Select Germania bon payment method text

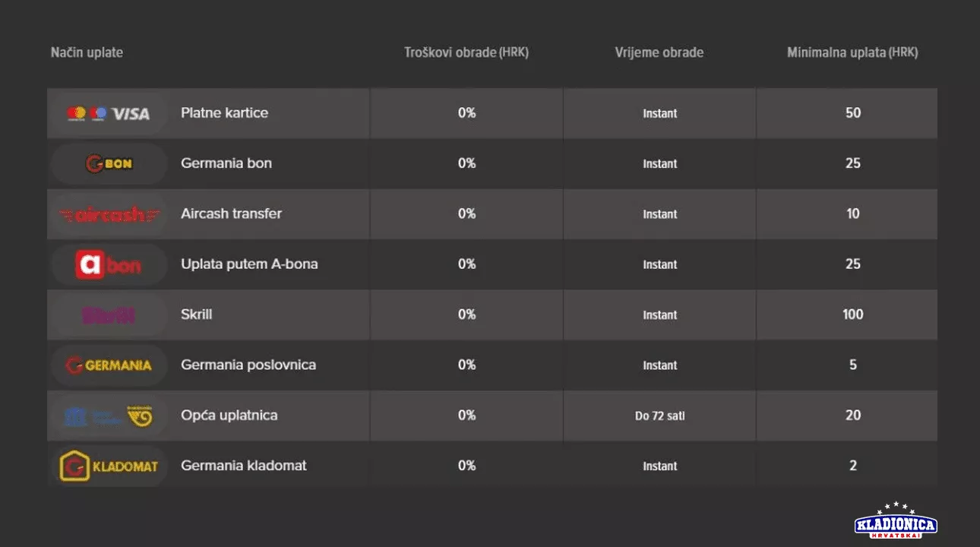(x=226, y=163)
